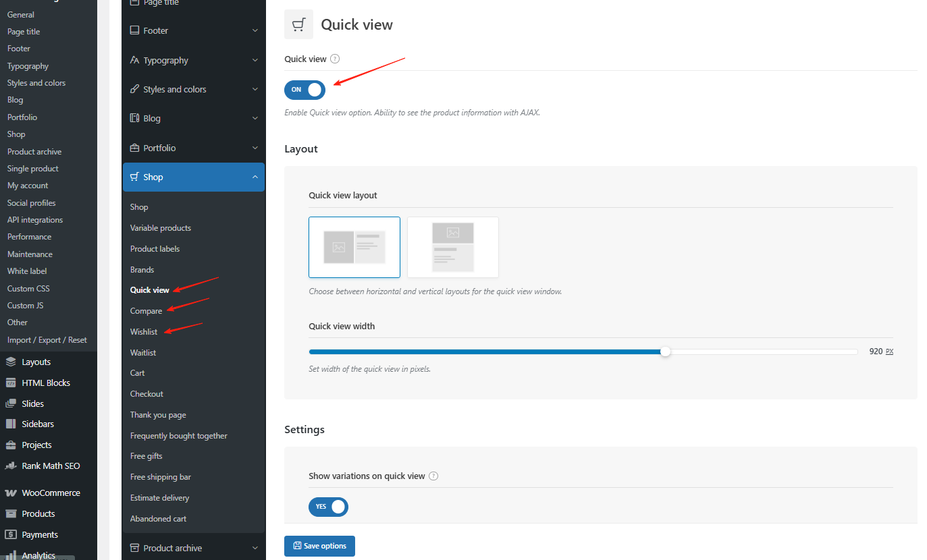The height and width of the screenshot is (560, 927).
Task: Collapse the Shop section chevron
Action: (255, 177)
